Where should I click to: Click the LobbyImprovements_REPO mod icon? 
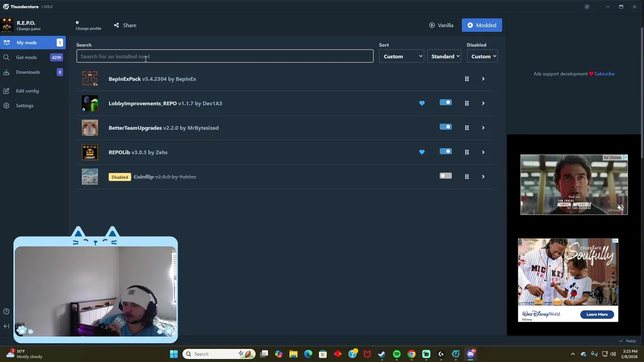click(x=90, y=103)
